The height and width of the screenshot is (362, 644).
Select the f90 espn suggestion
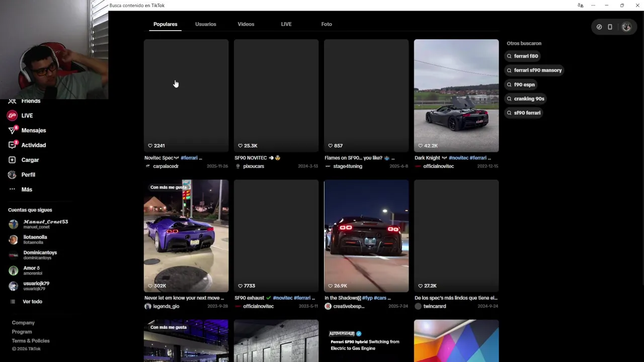click(x=520, y=85)
